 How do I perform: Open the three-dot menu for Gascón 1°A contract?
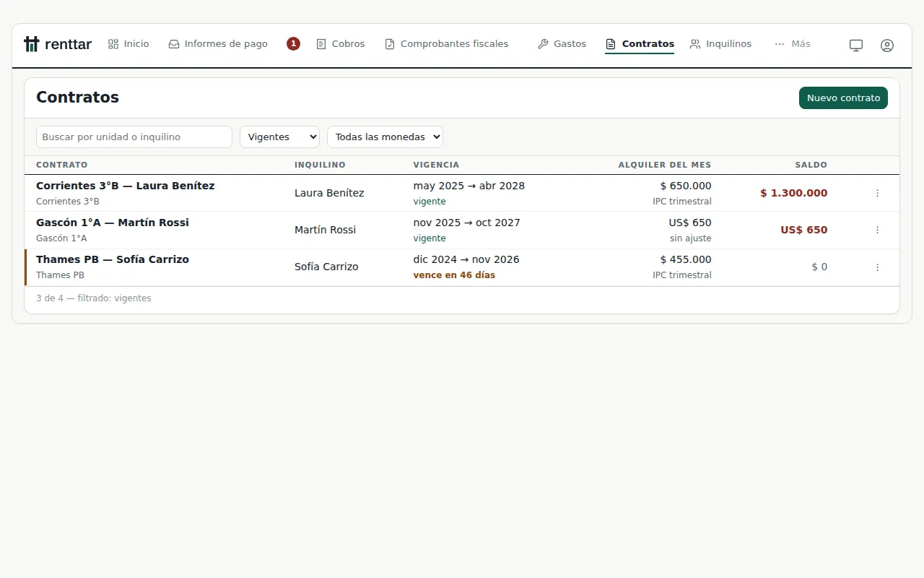click(877, 230)
